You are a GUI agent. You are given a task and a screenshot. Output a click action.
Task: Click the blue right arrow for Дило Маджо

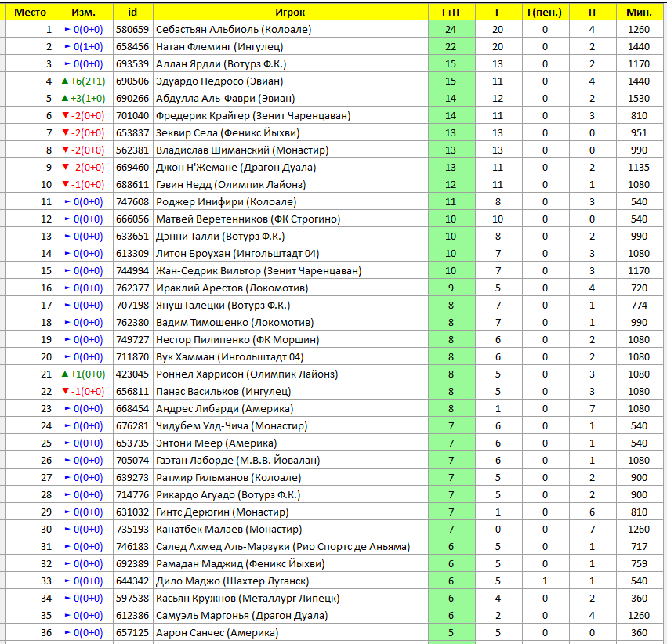67,581
